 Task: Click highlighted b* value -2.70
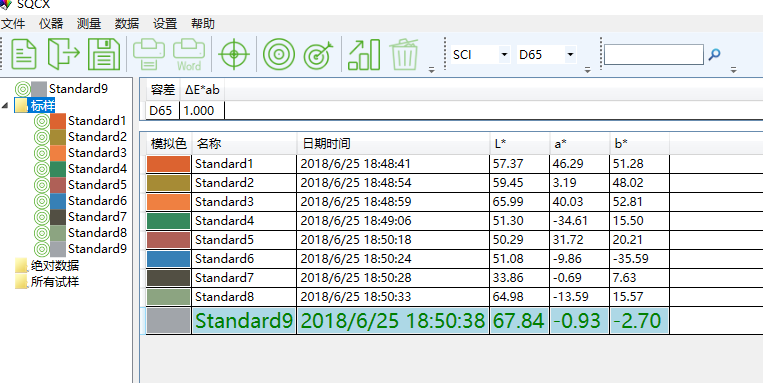click(639, 321)
